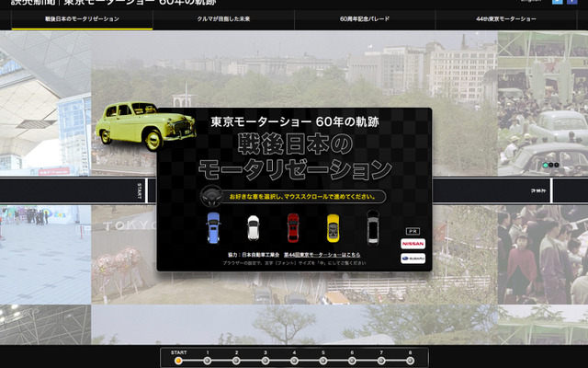Viewport: 588px width, 368px height.
Task: Jump to timeline marker 3
Action: point(266,361)
